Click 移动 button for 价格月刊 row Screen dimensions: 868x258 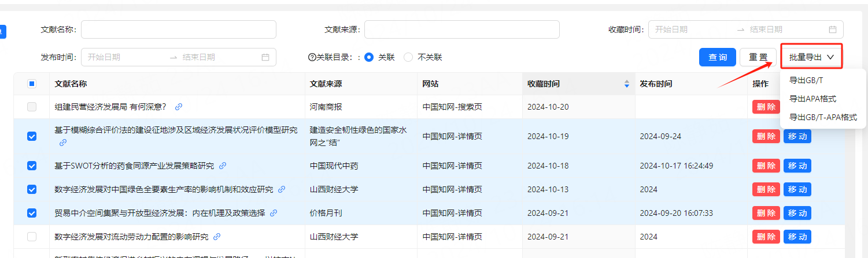(797, 213)
